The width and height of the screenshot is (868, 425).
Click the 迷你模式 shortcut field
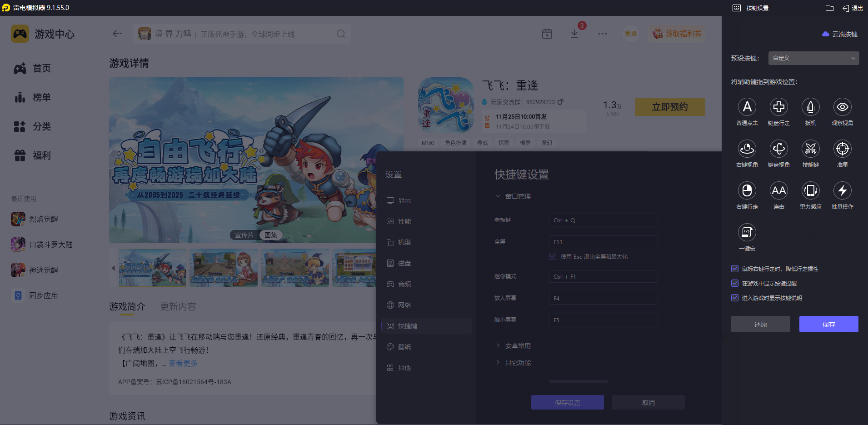pos(603,276)
